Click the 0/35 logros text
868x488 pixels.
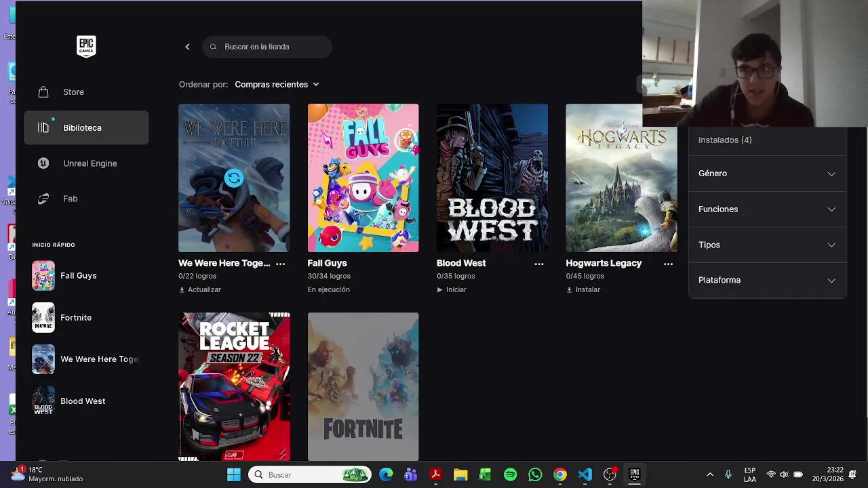tap(456, 276)
